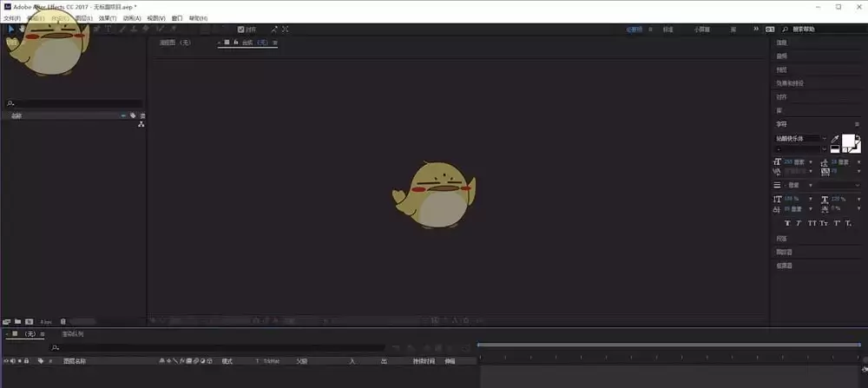Open the 帮助(H) menu
The width and height of the screenshot is (868, 388).
pyautogui.click(x=198, y=18)
